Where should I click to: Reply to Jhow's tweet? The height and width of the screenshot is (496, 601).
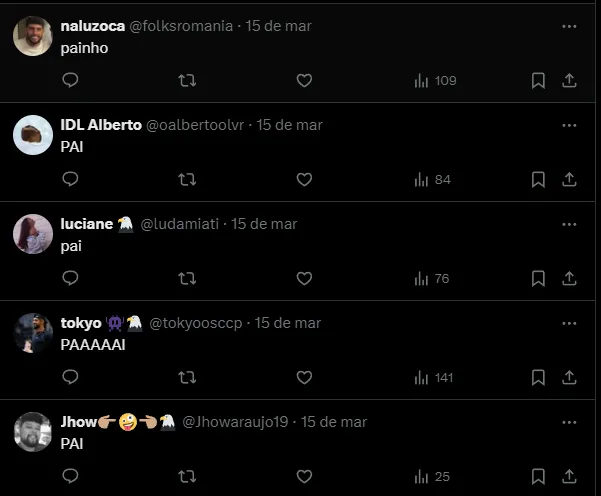(70, 476)
